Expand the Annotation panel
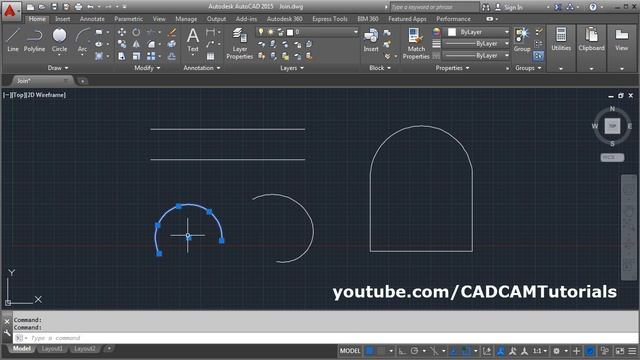 [x=202, y=68]
